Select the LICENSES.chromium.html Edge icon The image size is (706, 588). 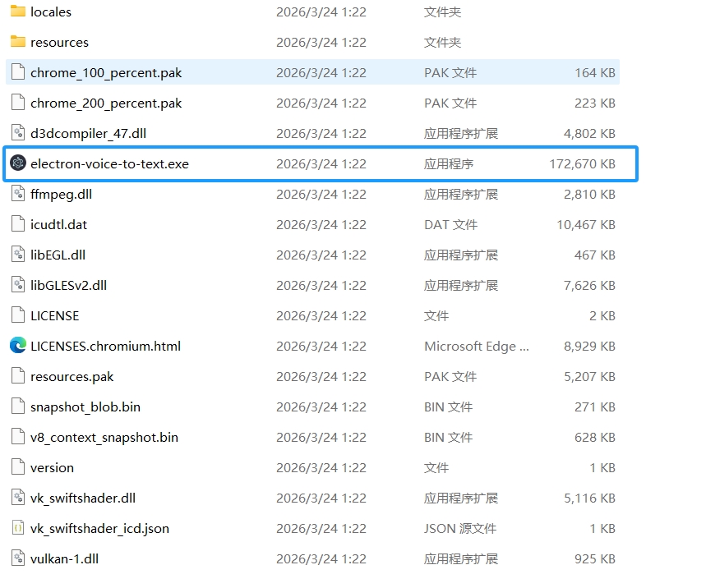pyautogui.click(x=17, y=346)
